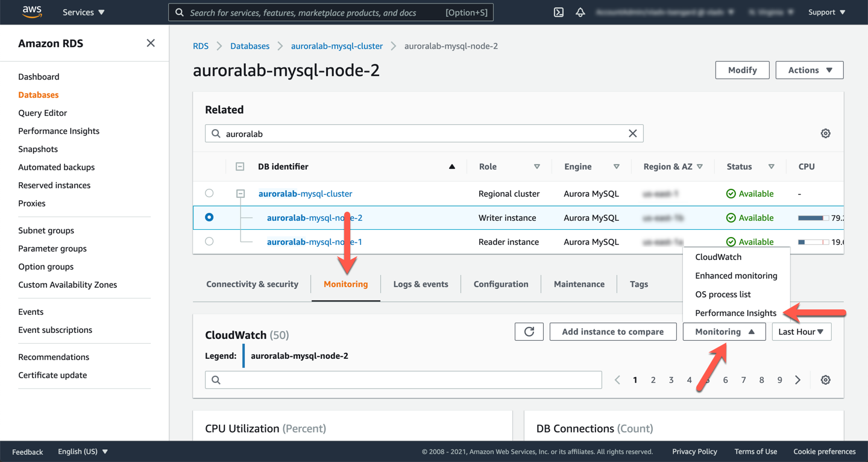Clear the auroralab search filter
The width and height of the screenshot is (868, 462).
(632, 133)
